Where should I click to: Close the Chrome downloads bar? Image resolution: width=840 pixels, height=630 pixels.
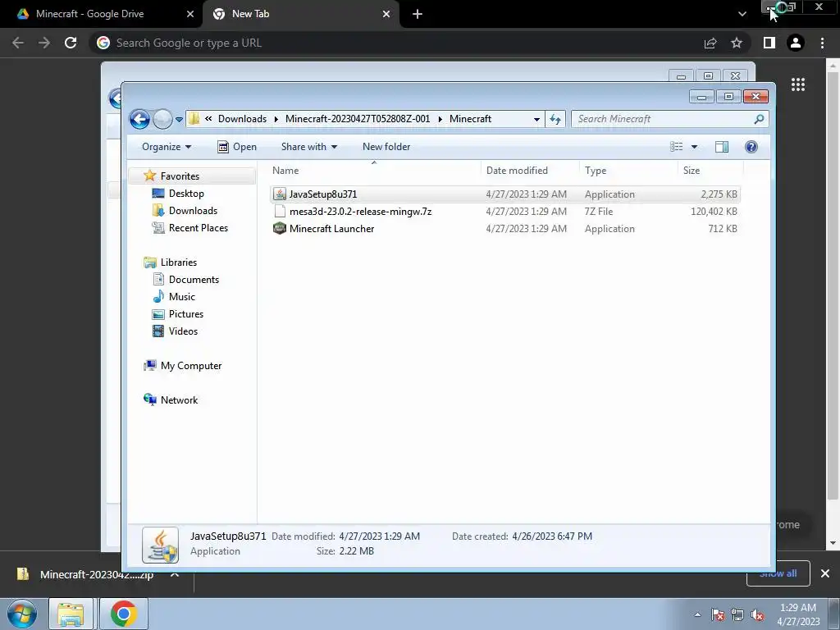click(825, 573)
